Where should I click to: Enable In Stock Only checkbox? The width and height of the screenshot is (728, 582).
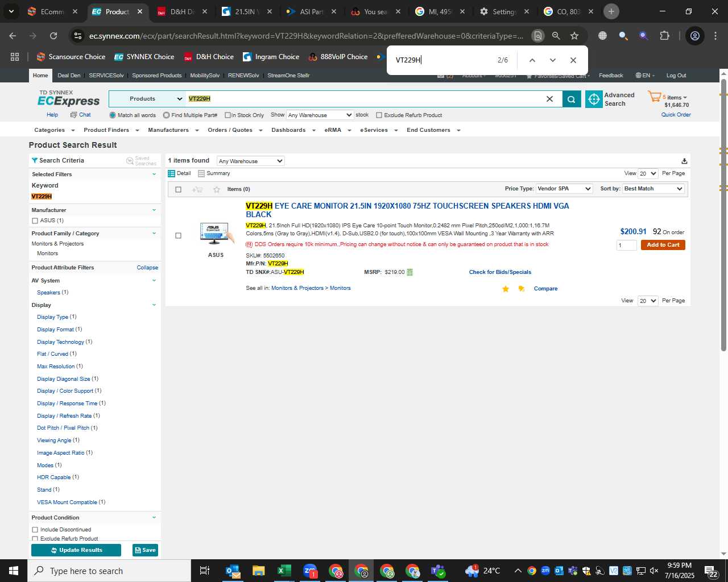(x=227, y=115)
